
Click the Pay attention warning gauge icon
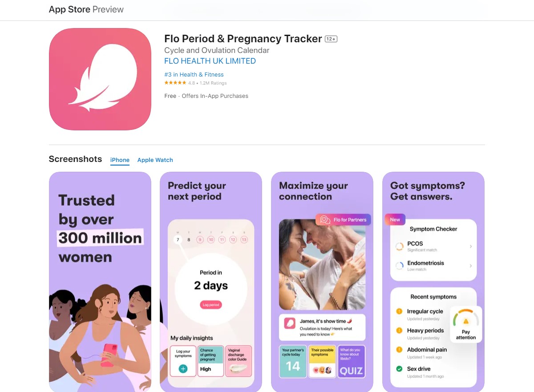[466, 319]
